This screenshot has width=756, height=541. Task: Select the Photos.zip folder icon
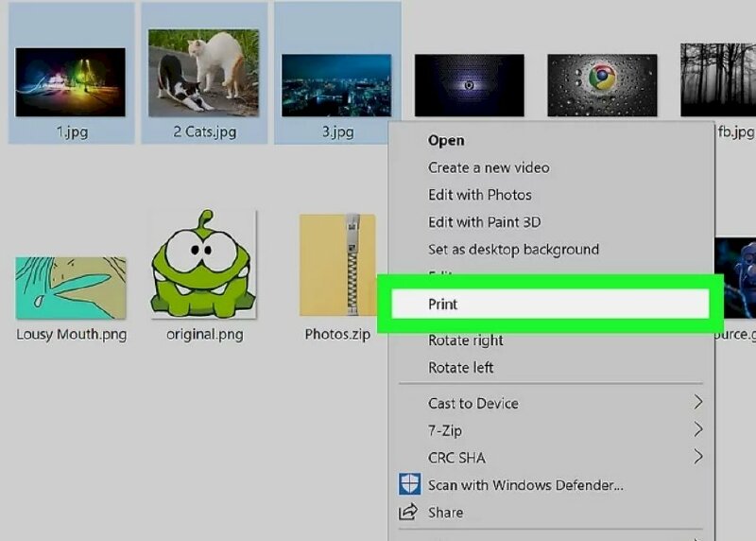[x=337, y=266]
